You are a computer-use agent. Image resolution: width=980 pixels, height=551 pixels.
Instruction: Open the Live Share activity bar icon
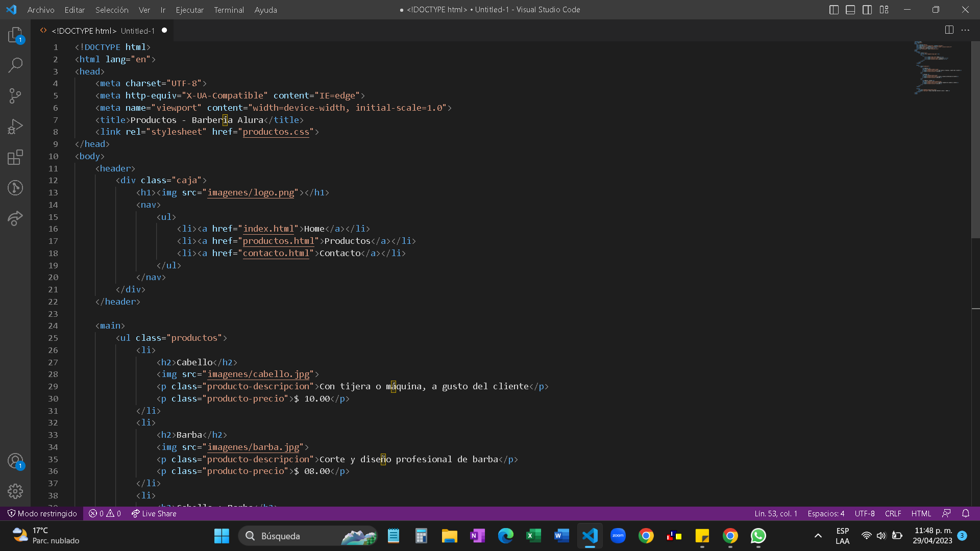[15, 218]
